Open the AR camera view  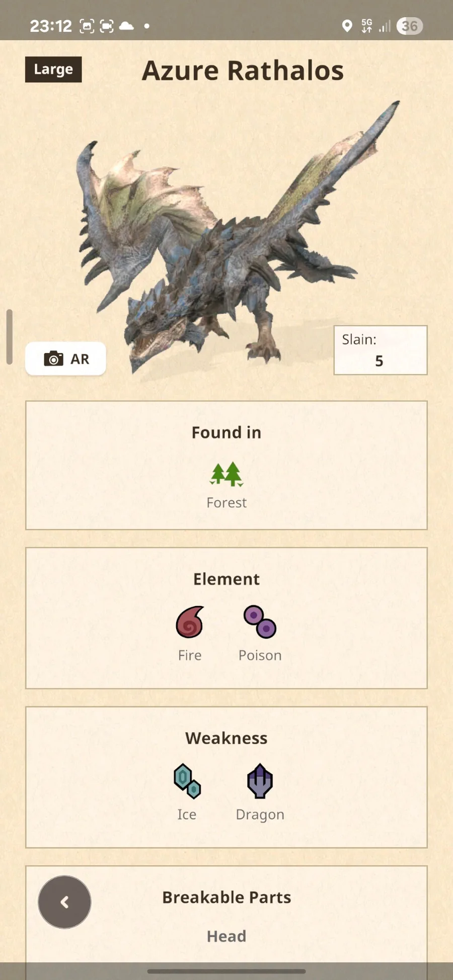[65, 359]
